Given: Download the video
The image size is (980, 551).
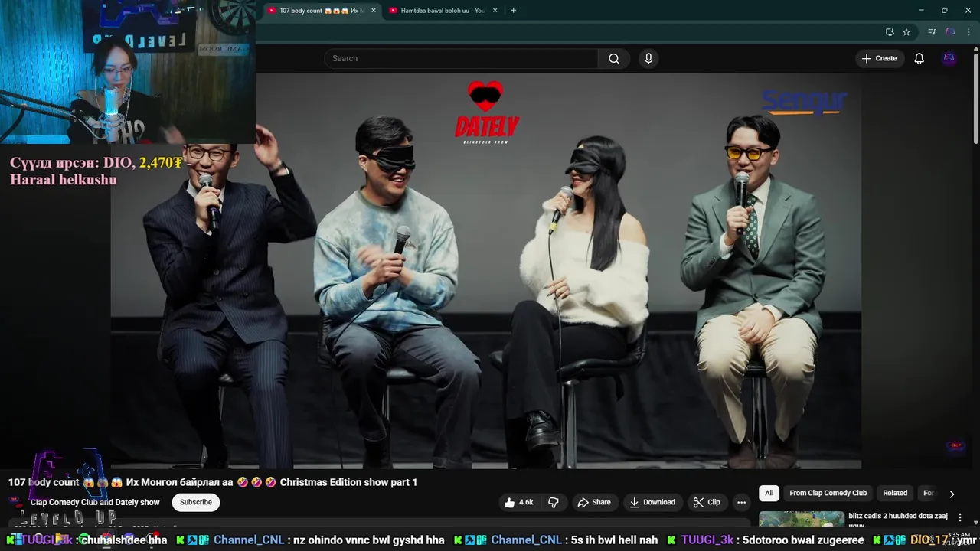Looking at the screenshot, I should [652, 503].
